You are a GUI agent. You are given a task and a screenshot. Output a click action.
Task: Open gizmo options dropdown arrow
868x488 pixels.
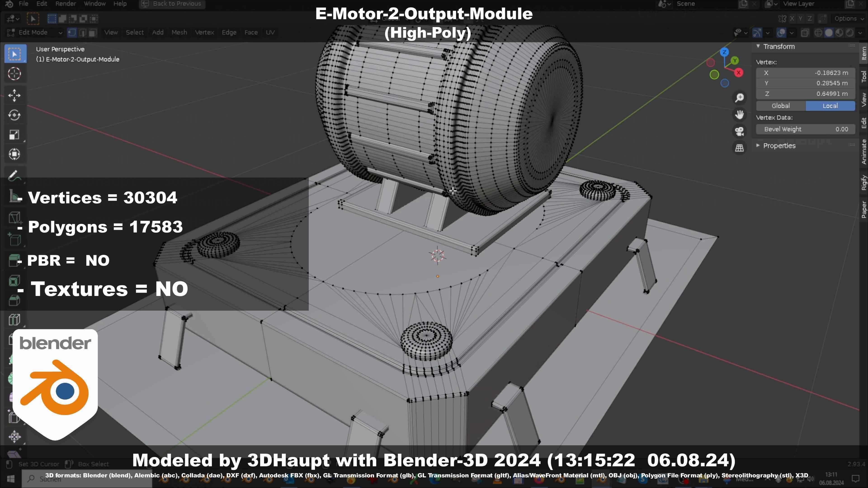[768, 33]
